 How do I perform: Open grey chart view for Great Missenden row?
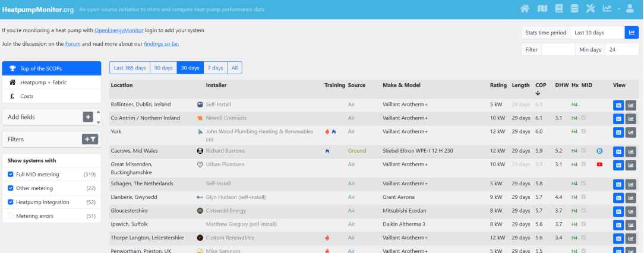pos(630,165)
